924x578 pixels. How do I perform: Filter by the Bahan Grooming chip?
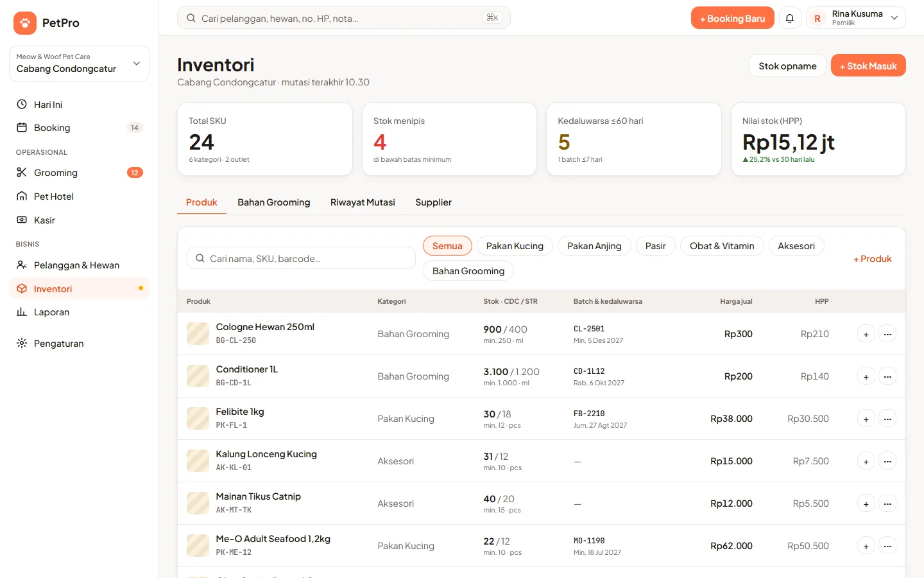(468, 271)
